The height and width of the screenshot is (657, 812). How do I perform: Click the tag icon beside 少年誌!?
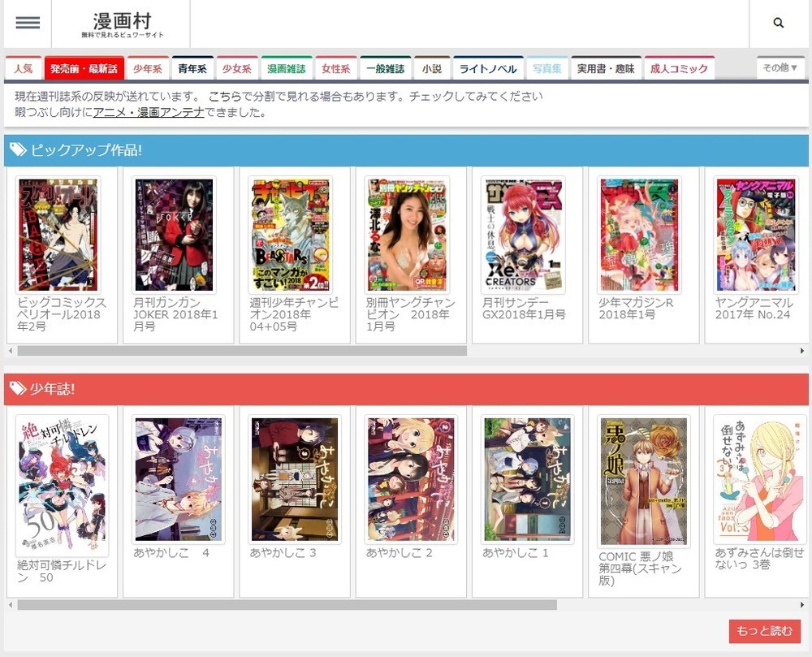(18, 389)
